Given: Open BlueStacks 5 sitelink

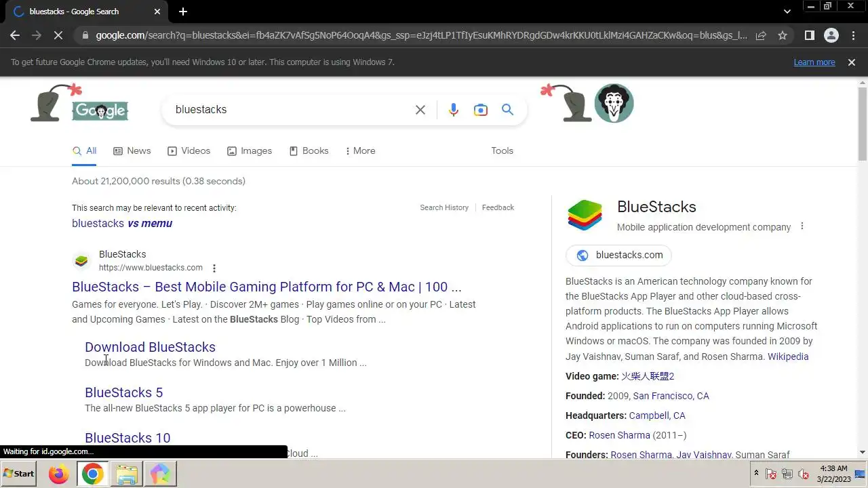Looking at the screenshot, I should pos(123,392).
